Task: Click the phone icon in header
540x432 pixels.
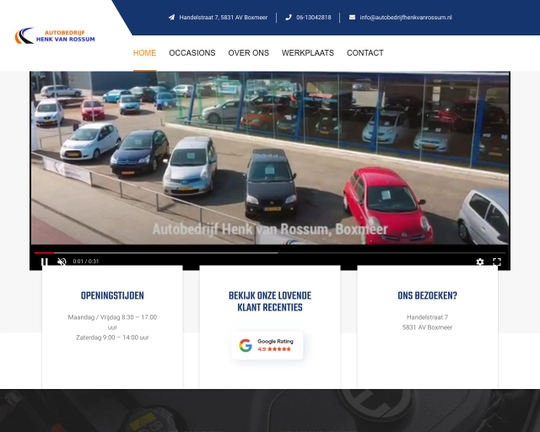Action: [x=288, y=17]
